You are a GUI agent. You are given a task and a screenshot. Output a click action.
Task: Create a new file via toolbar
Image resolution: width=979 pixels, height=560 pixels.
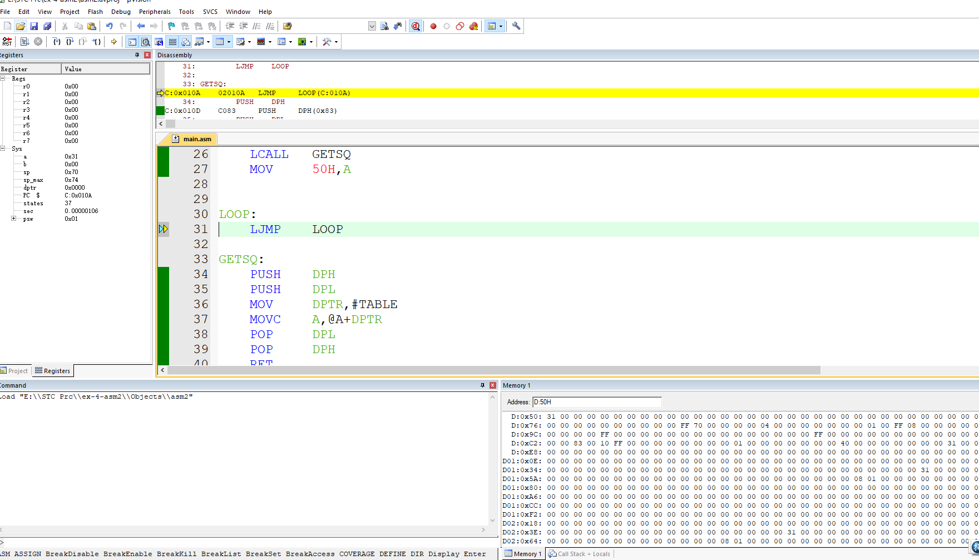coord(7,26)
